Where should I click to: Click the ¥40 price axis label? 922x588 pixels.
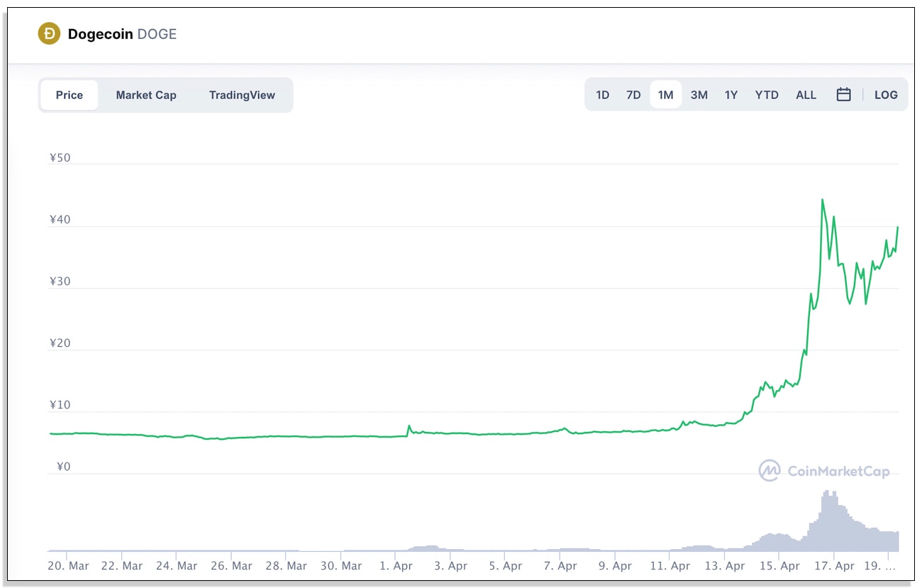coord(60,220)
